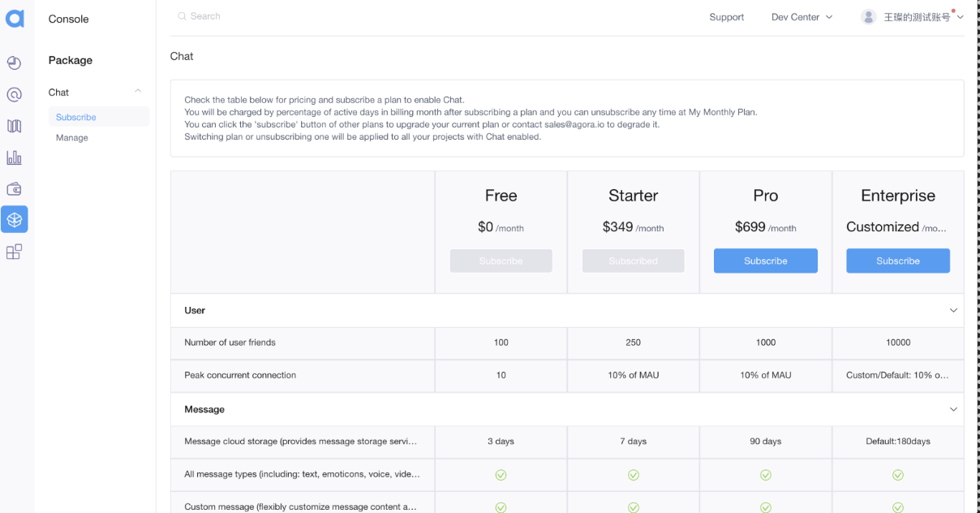The width and height of the screenshot is (980, 513).
Task: Select the Subscribe menu item
Action: coord(98,117)
